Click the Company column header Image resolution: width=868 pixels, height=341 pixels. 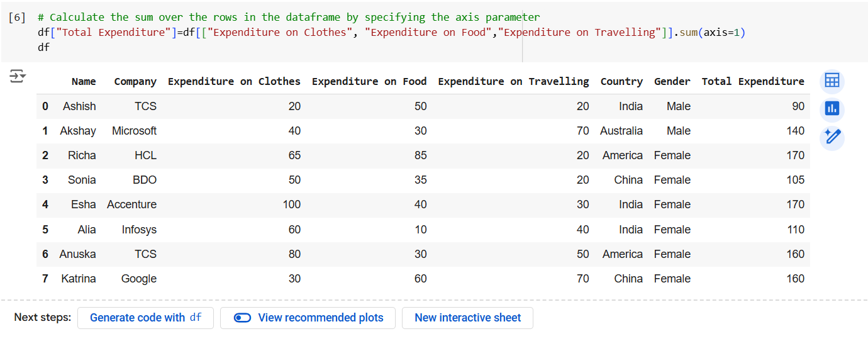(135, 81)
